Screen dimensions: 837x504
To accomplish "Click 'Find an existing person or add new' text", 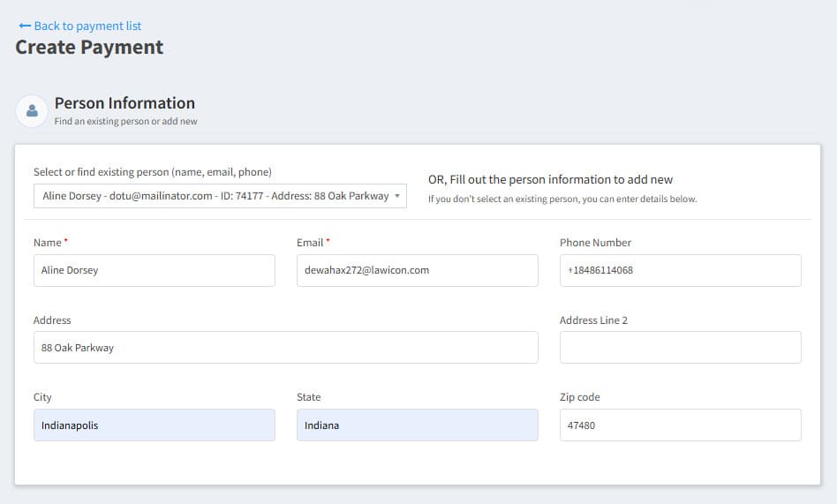I will tap(125, 121).
